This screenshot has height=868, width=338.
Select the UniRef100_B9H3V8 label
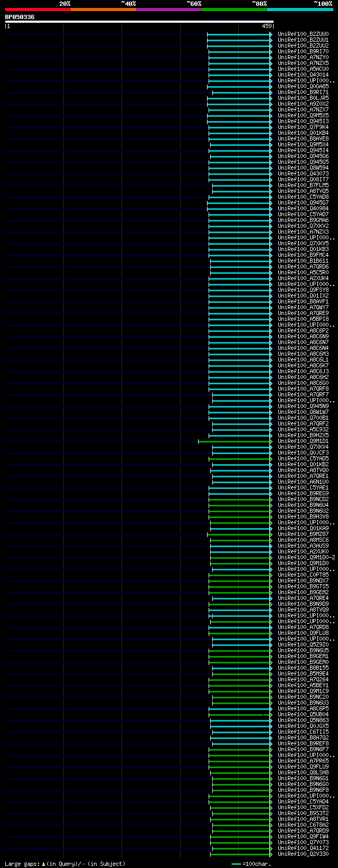(x=303, y=517)
